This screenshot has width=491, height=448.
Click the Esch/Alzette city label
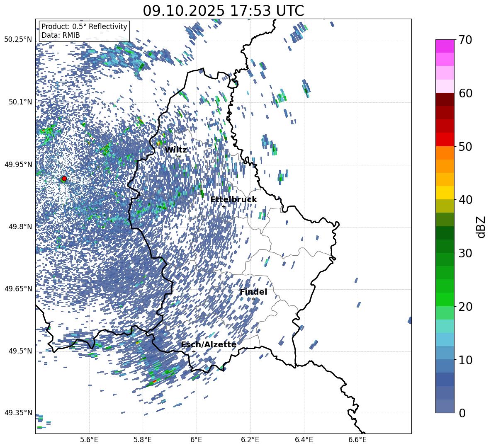pyautogui.click(x=209, y=344)
